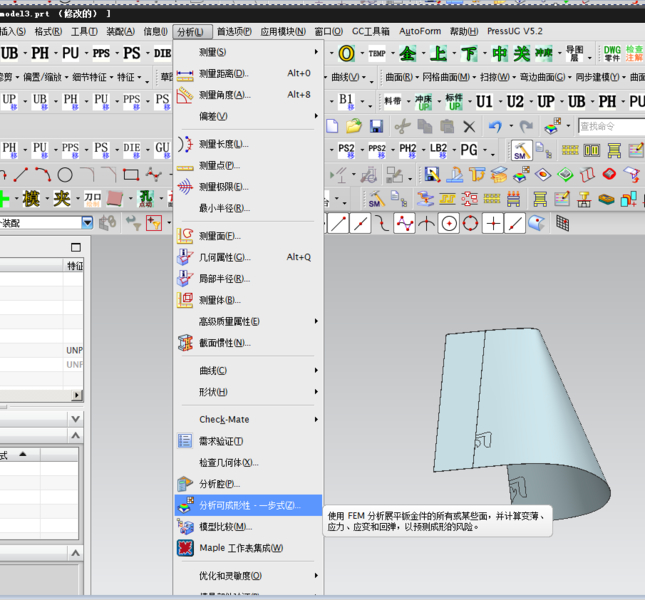Click the DWG 零件 icon
The image size is (645, 600).
point(612,53)
